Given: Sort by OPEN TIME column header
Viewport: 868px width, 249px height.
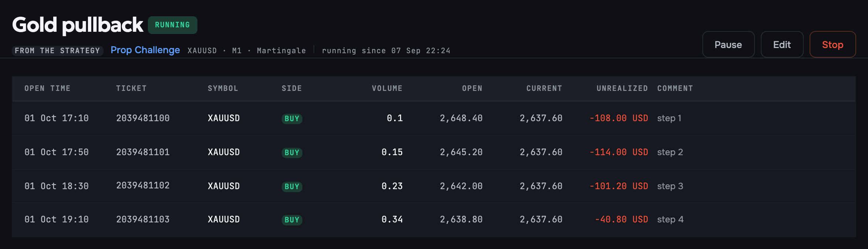Looking at the screenshot, I should (47, 88).
